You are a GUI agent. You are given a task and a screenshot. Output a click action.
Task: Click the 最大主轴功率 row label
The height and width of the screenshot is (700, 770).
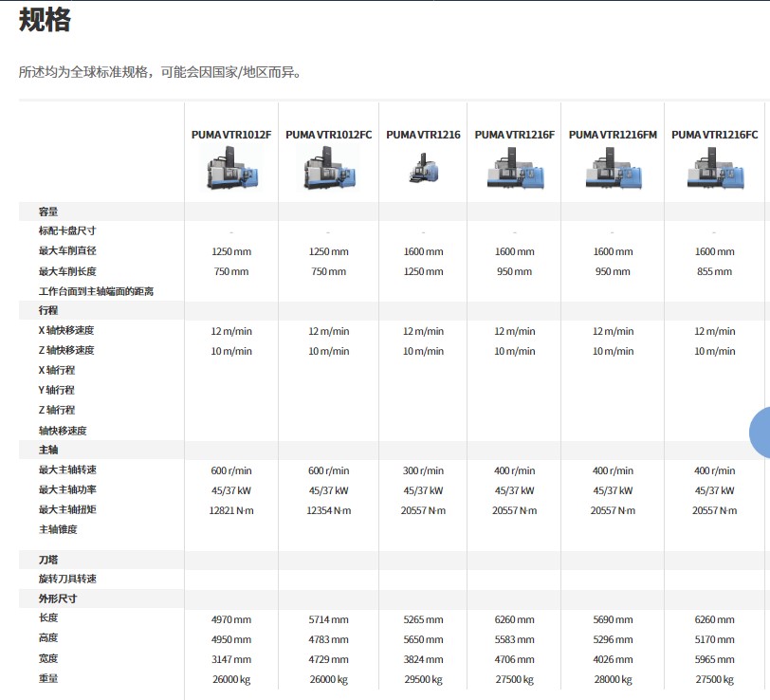click(67, 489)
